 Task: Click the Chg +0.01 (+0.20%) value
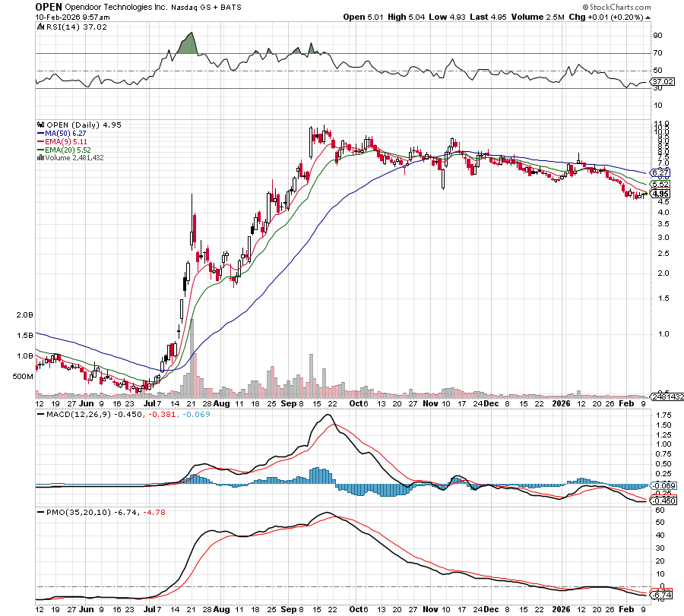pyautogui.click(x=606, y=17)
